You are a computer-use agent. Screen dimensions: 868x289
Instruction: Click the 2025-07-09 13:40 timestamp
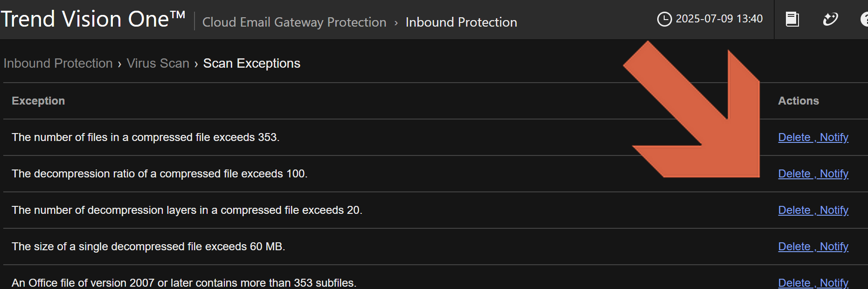pyautogui.click(x=719, y=19)
